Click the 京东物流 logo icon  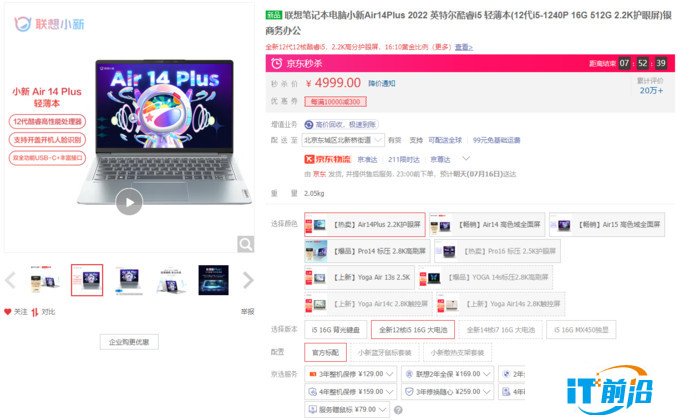click(328, 159)
